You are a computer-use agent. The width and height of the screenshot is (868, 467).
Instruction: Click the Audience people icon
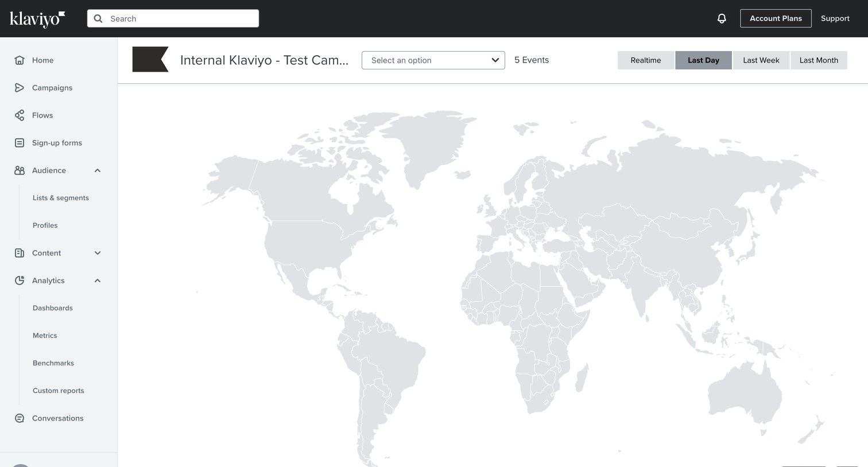(x=20, y=170)
